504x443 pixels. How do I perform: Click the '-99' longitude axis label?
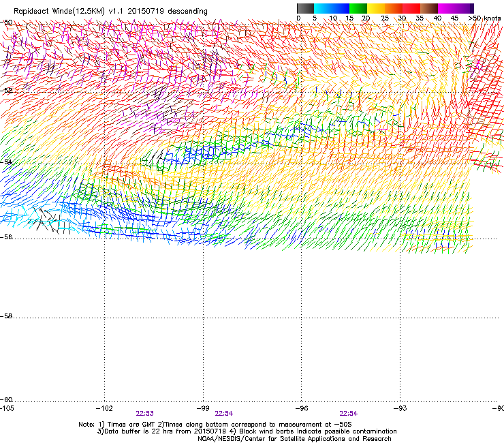pyautogui.click(x=203, y=408)
